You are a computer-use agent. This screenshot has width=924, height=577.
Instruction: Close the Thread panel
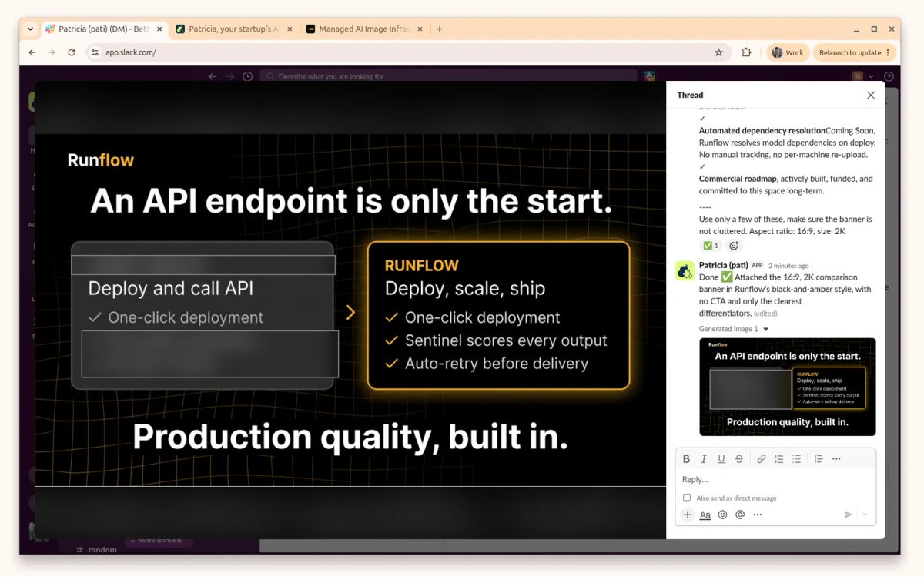coord(871,95)
